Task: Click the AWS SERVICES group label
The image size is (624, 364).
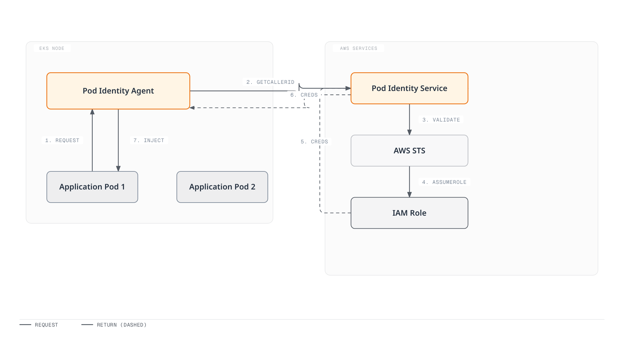Action: point(358,48)
